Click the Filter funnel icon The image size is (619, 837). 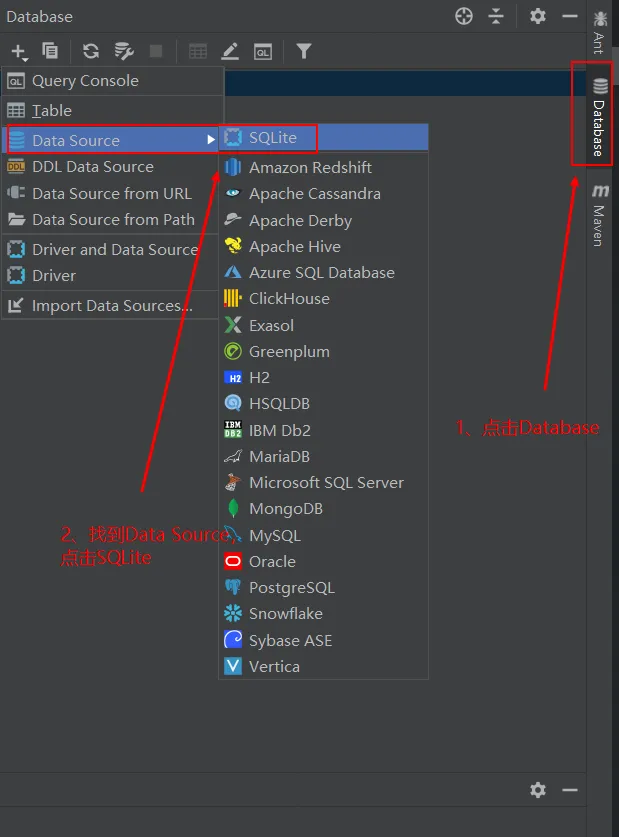303,51
